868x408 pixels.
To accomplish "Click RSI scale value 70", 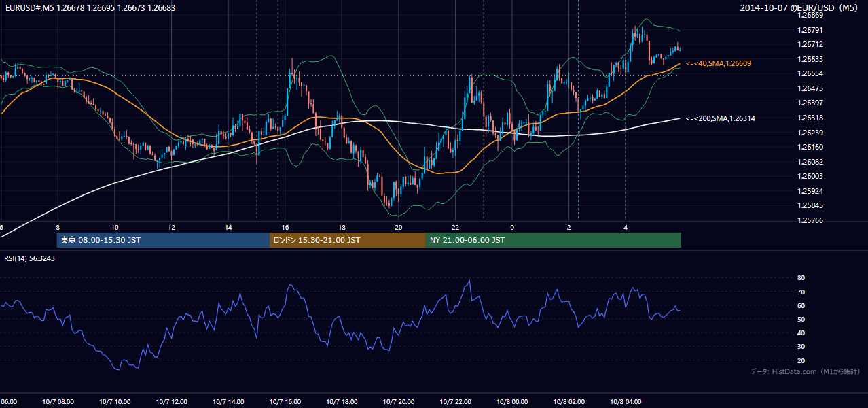I will pos(801,292).
